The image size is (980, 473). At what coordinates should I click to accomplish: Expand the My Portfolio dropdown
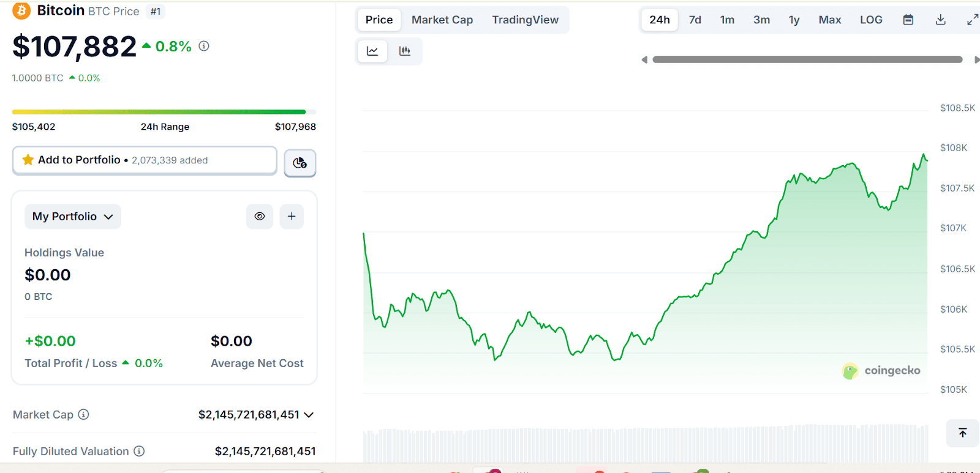click(73, 217)
